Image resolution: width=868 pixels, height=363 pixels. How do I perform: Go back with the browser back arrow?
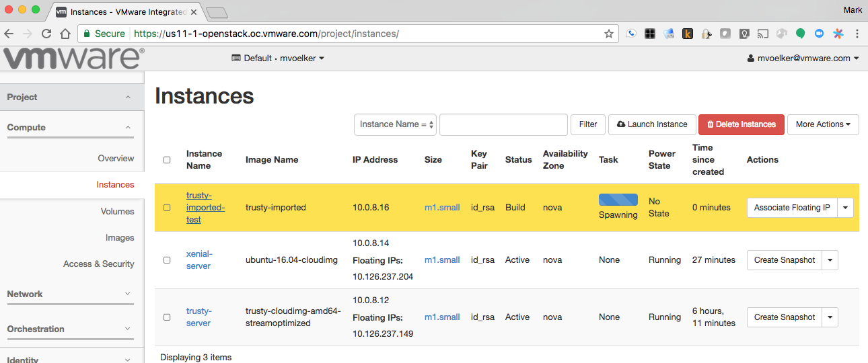[9, 34]
